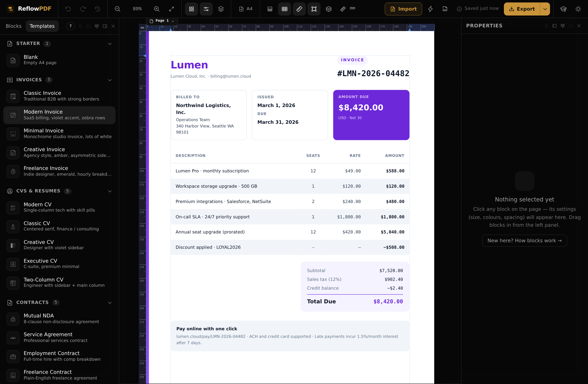Image resolution: width=588 pixels, height=384 pixels.
Task: Click the top margin marker on left ruler
Action: [145, 56]
